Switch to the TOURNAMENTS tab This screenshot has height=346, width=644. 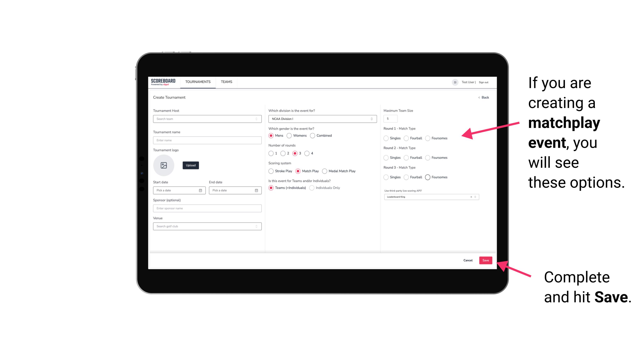coord(198,82)
